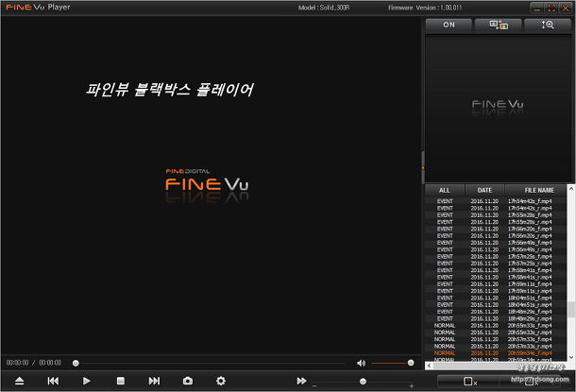
Task: Stop video playback
Action: [x=120, y=381]
